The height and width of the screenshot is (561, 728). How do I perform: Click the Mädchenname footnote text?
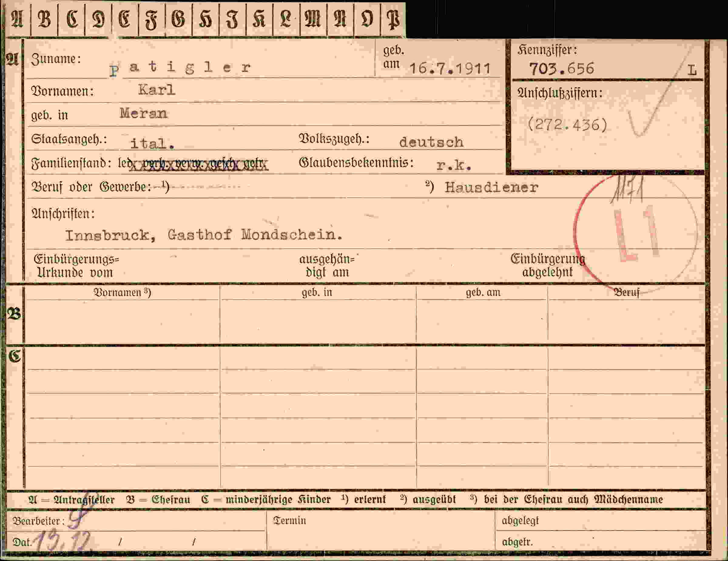(x=566, y=499)
